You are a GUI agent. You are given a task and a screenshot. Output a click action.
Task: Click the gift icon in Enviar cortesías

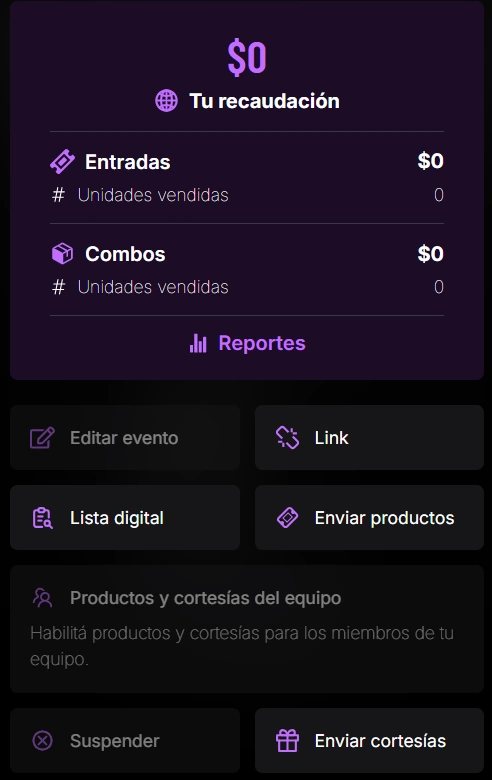point(288,741)
